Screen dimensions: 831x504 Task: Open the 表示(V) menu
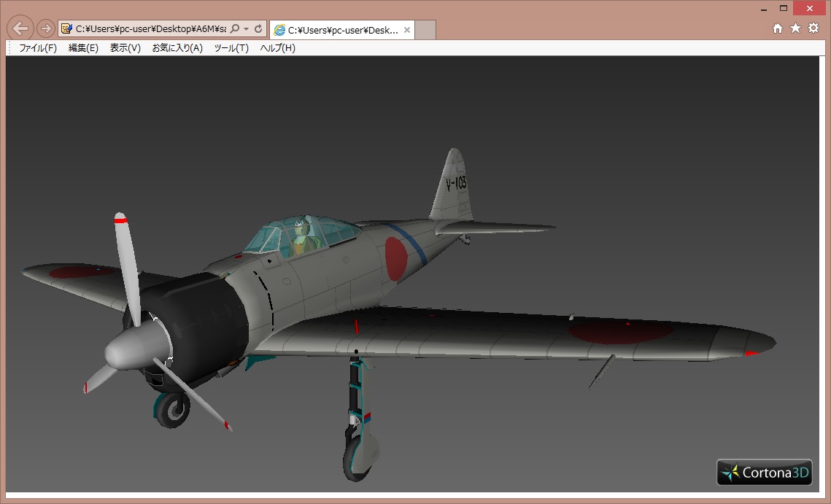[x=125, y=48]
